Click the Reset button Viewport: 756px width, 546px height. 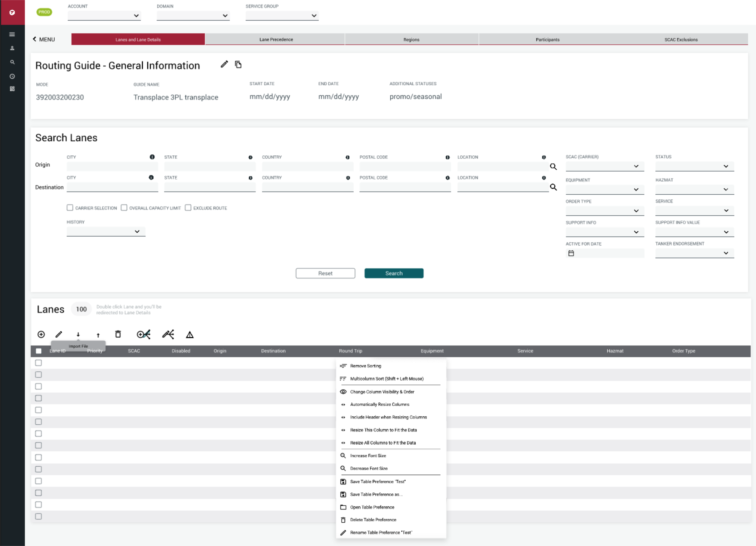click(325, 273)
